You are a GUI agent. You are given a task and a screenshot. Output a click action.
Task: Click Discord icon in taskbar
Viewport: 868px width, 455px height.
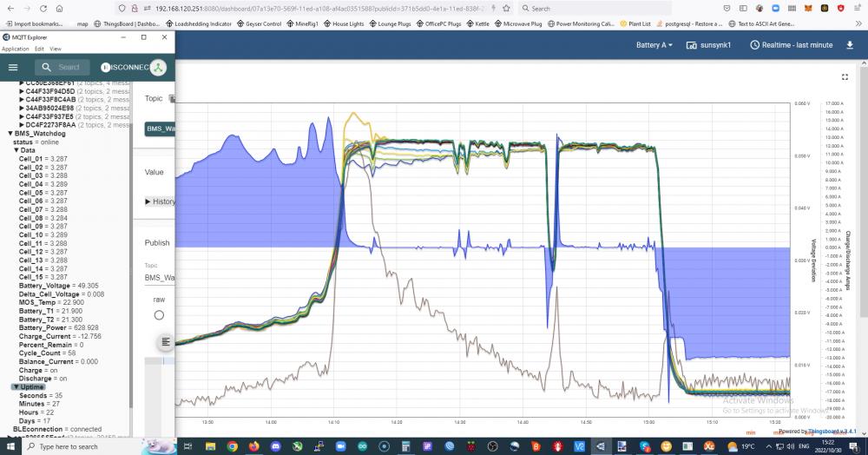click(275, 446)
